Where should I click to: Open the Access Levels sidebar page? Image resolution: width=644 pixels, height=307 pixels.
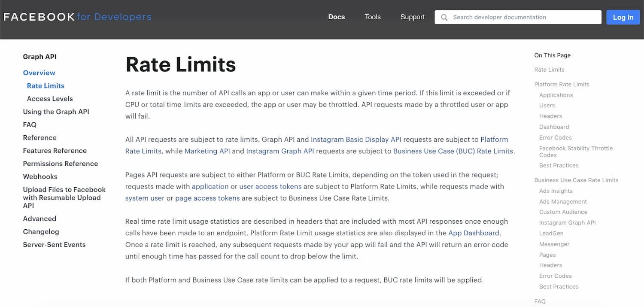click(x=50, y=98)
